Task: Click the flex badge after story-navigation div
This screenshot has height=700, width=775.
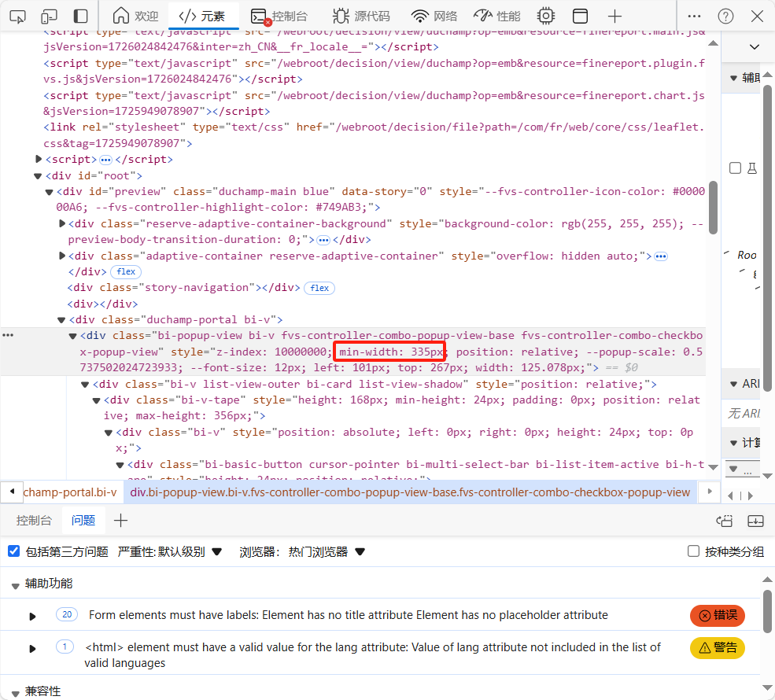Action: coord(319,288)
